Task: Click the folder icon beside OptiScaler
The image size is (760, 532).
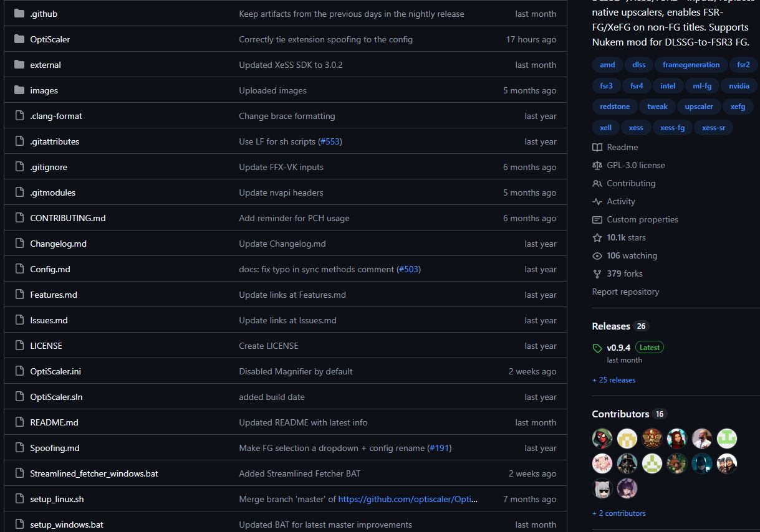Action: tap(19, 39)
